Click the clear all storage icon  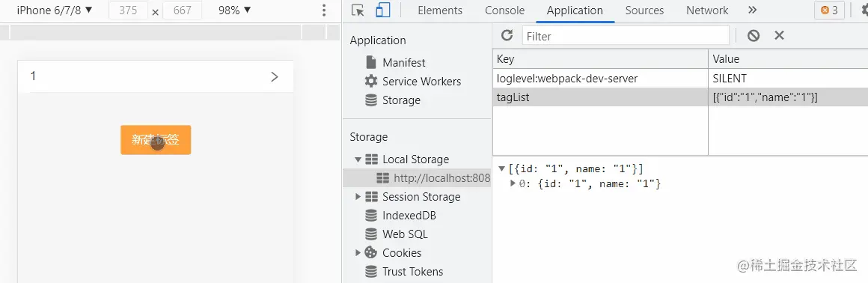(x=753, y=36)
